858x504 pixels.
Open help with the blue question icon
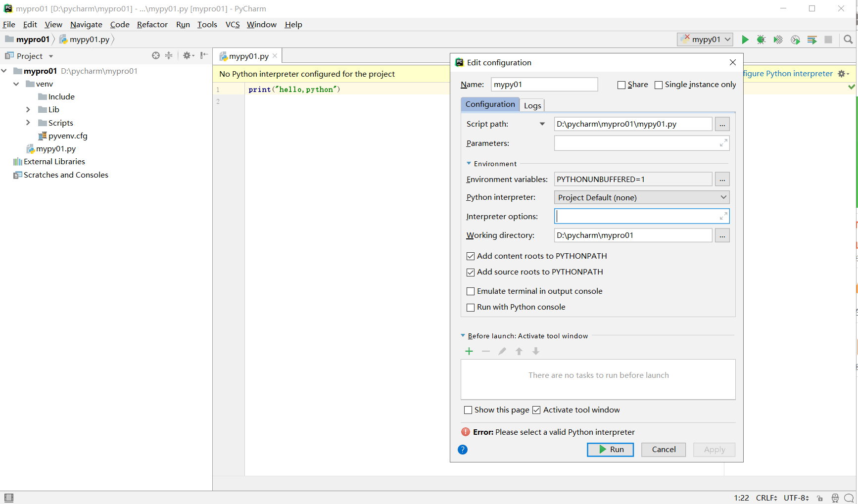click(463, 450)
